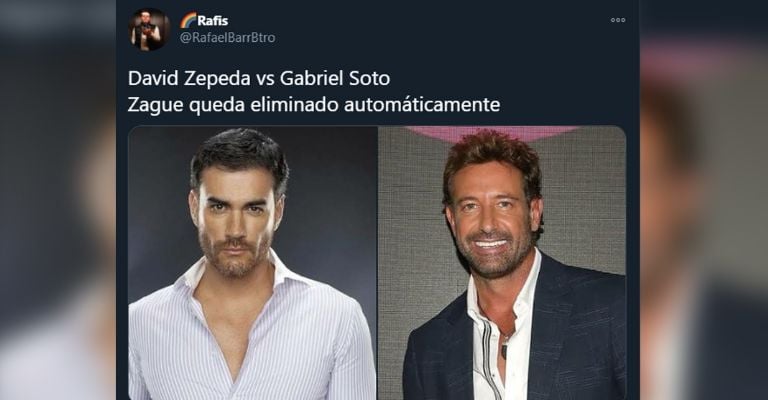The height and width of the screenshot is (400, 768).
Task: Click the blurred background left of tweet
Action: pos(58,200)
